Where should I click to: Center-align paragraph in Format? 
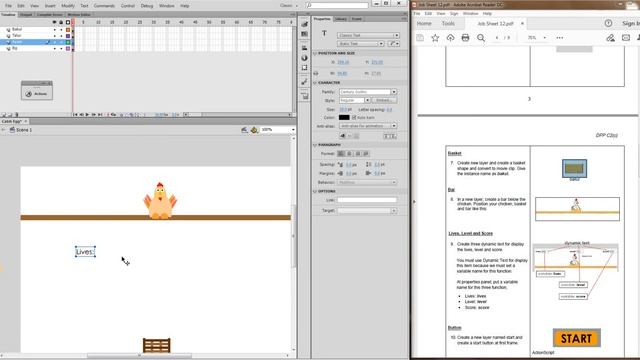pyautogui.click(x=349, y=154)
